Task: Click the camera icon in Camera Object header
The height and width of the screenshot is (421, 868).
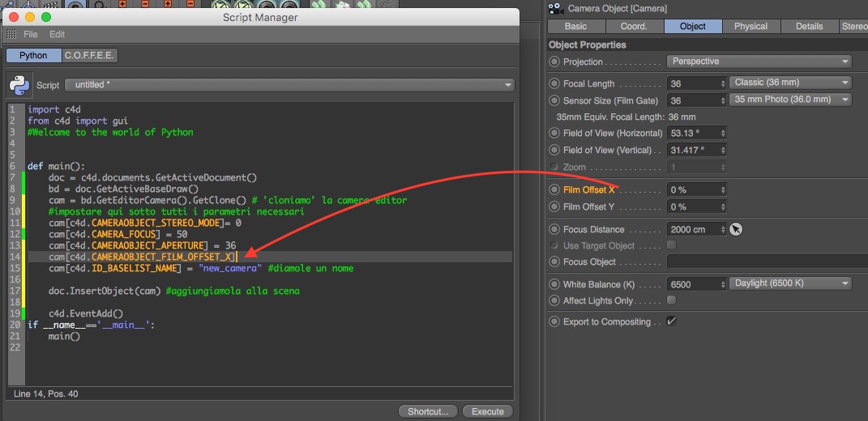Action: [x=554, y=8]
